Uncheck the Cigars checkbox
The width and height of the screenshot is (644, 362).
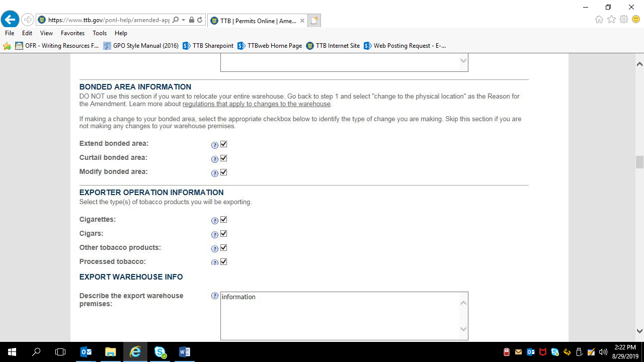pos(224,234)
